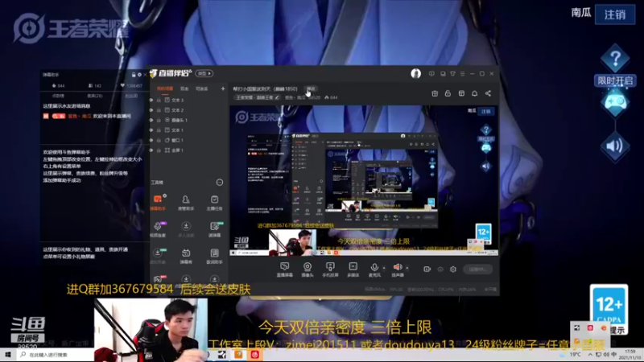This screenshot has width=644, height=362.
Task: Toggle visibility of 全屏 1 source
Action: click(151, 150)
